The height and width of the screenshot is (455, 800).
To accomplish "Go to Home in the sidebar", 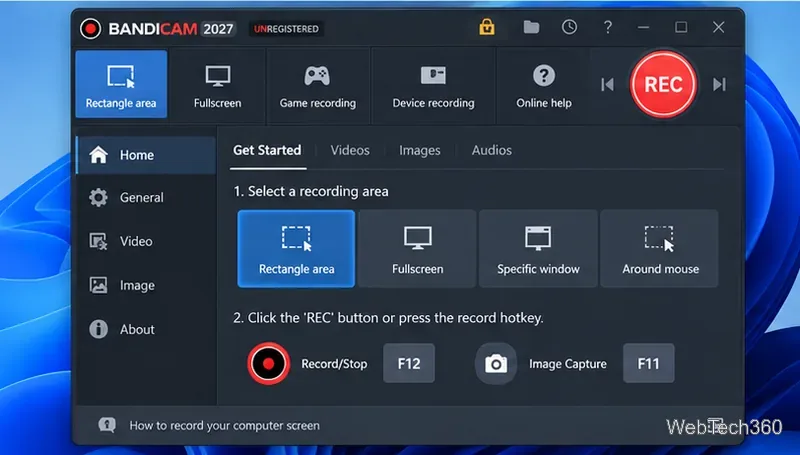I will 146,155.
